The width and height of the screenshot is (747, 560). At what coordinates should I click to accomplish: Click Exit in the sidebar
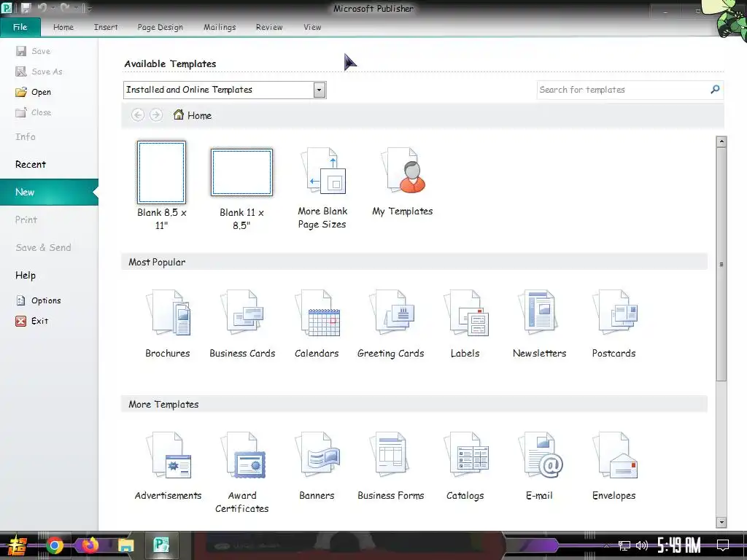[x=32, y=321]
